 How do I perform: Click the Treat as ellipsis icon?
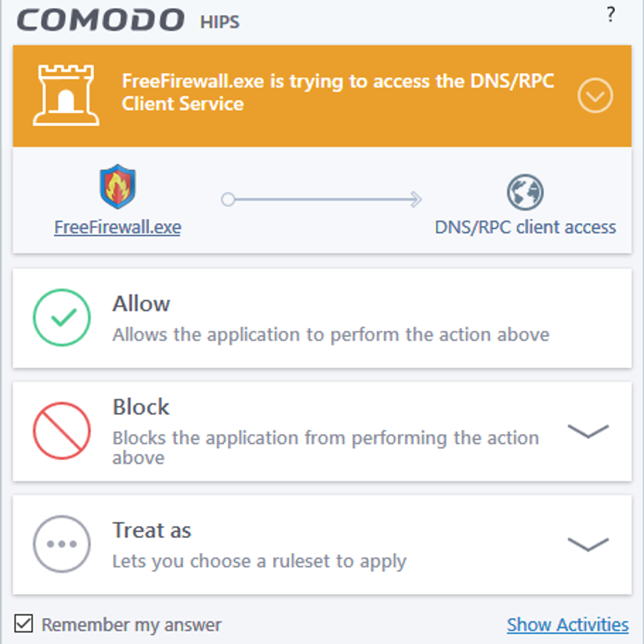tap(62, 544)
